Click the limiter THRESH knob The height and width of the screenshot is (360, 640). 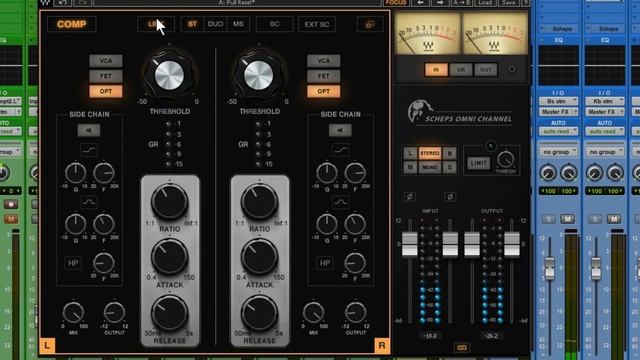click(506, 159)
